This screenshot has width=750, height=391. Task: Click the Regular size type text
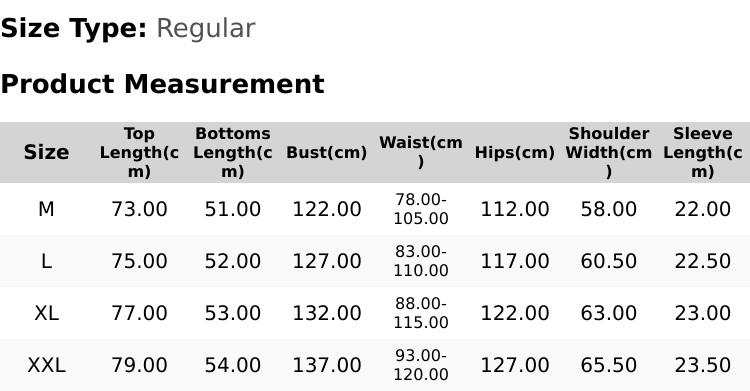pyautogui.click(x=206, y=29)
